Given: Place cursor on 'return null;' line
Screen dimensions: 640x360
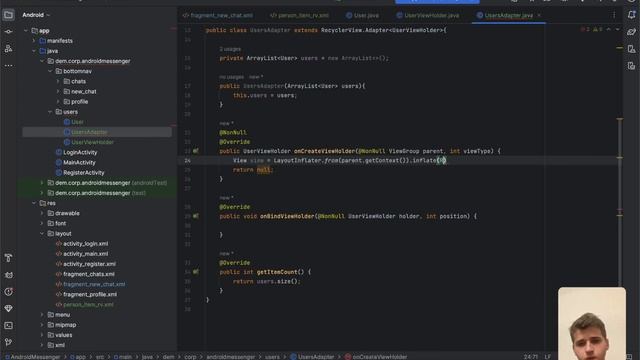Looking at the screenshot, I should click(x=252, y=170).
